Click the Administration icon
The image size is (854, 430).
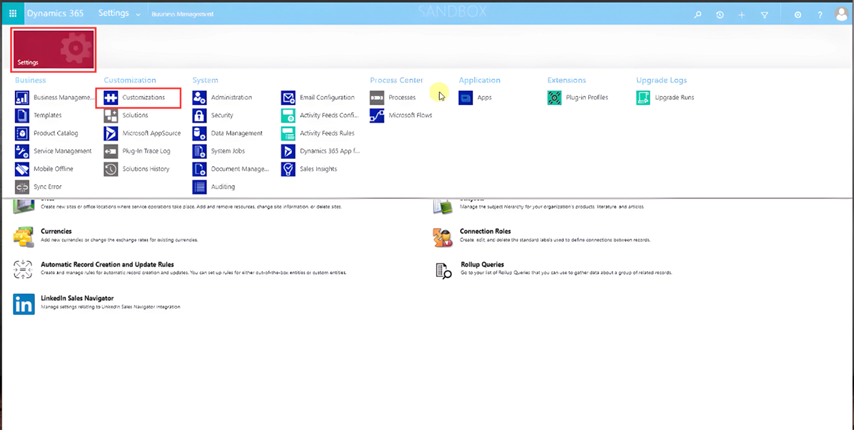click(x=199, y=98)
